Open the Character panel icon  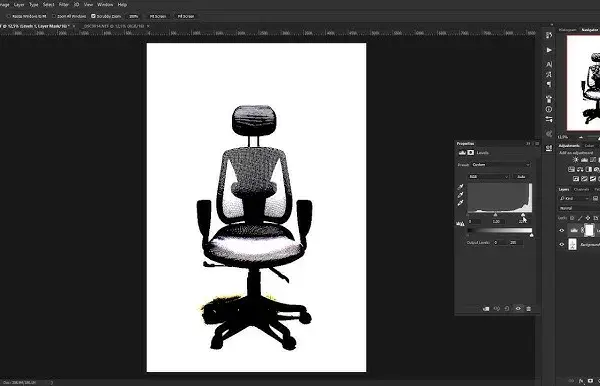pos(549,64)
